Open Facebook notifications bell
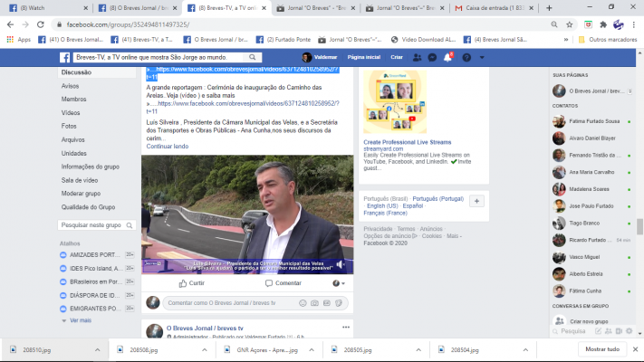Screen dimensions: 644x362 click(447, 57)
